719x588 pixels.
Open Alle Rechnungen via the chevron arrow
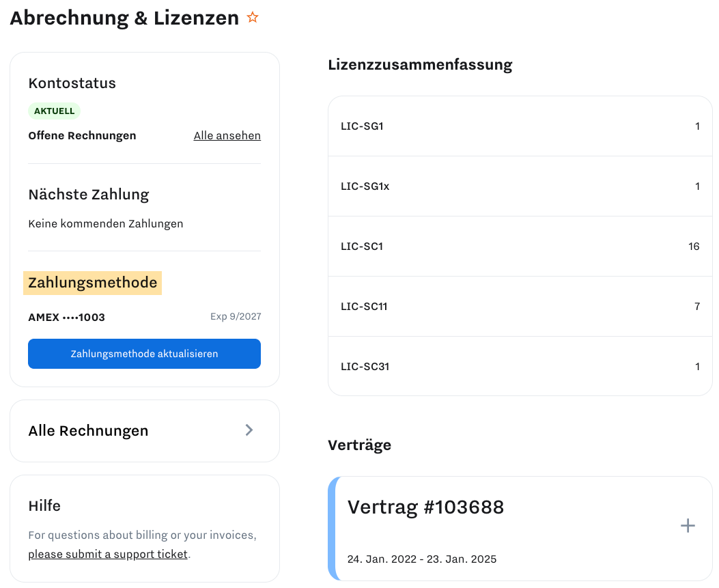(x=249, y=430)
